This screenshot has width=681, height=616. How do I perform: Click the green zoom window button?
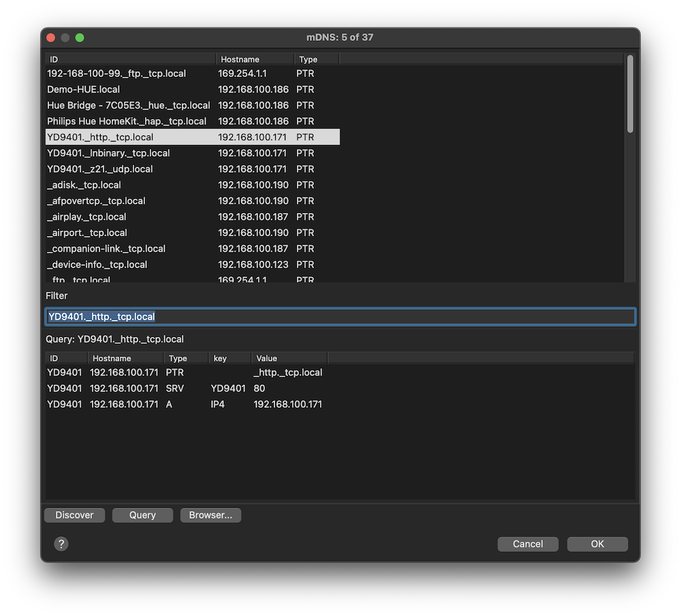80,37
